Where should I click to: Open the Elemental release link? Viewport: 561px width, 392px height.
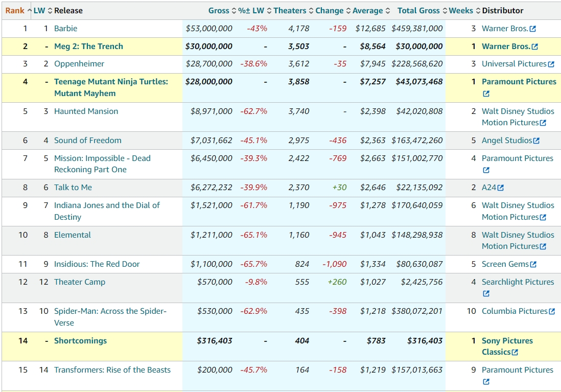tap(72, 235)
